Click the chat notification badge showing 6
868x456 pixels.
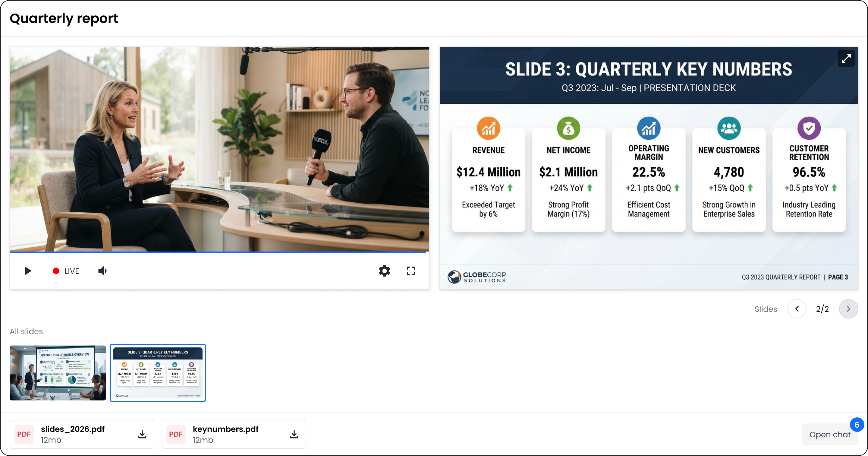857,425
